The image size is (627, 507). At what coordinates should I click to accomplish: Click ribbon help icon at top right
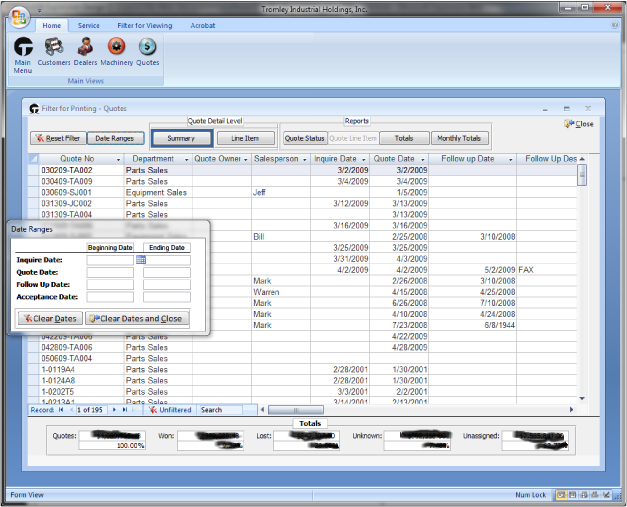pyautogui.click(x=615, y=25)
